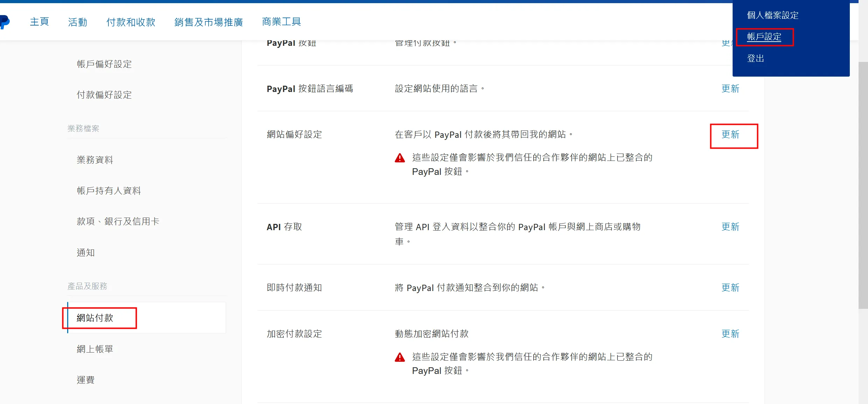Open the 活動 navigation tab

pyautogui.click(x=78, y=22)
